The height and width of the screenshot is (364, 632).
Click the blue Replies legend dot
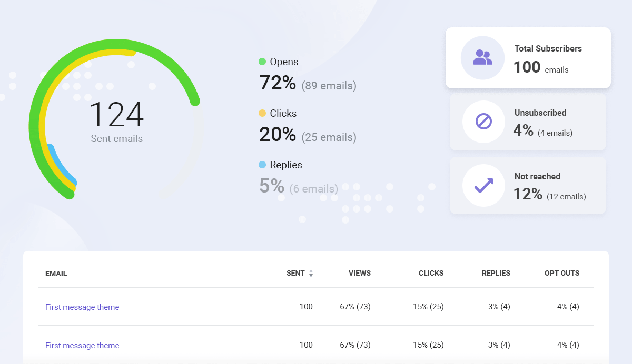(263, 165)
